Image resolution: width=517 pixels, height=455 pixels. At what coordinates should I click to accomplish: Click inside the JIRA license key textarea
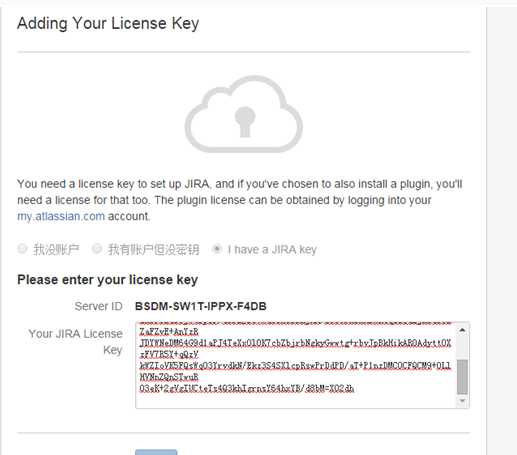point(296,365)
